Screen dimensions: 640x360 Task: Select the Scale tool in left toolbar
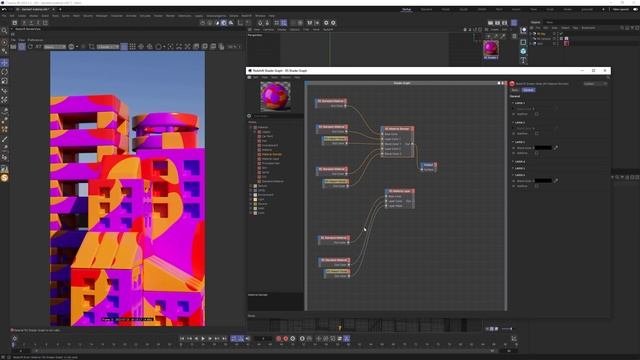(4, 81)
